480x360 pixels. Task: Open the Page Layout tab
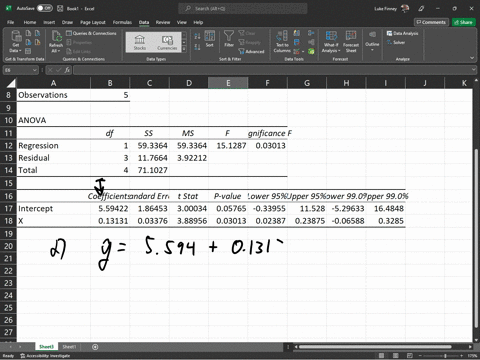[93, 22]
